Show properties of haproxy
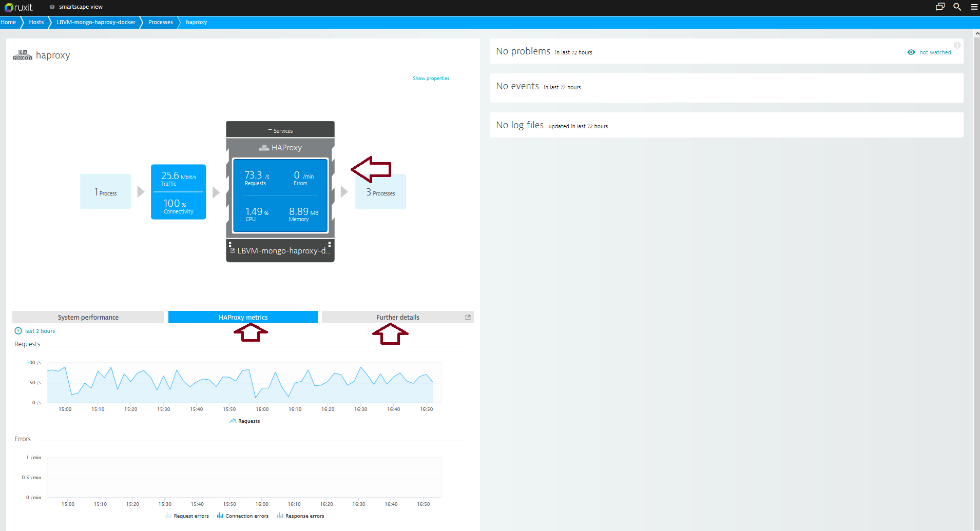 tap(431, 78)
